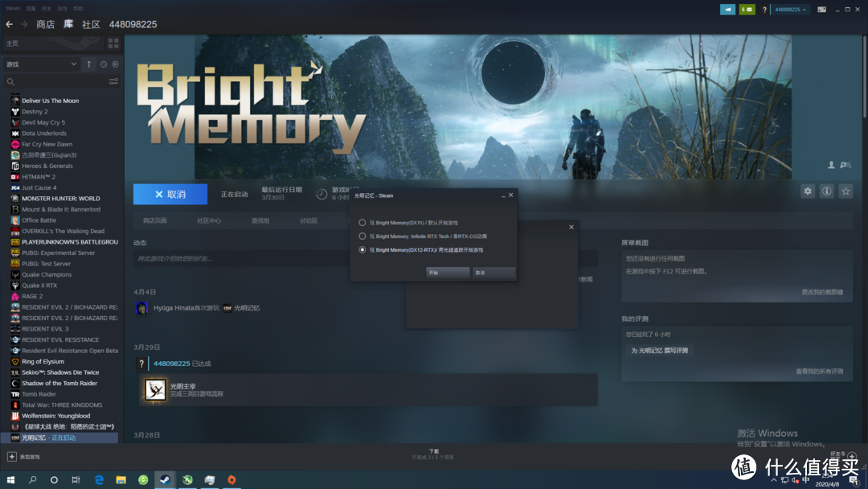Open the 帮助 menu in the menu bar
Screen dimensions: 868x489
pyautogui.click(x=78, y=8)
